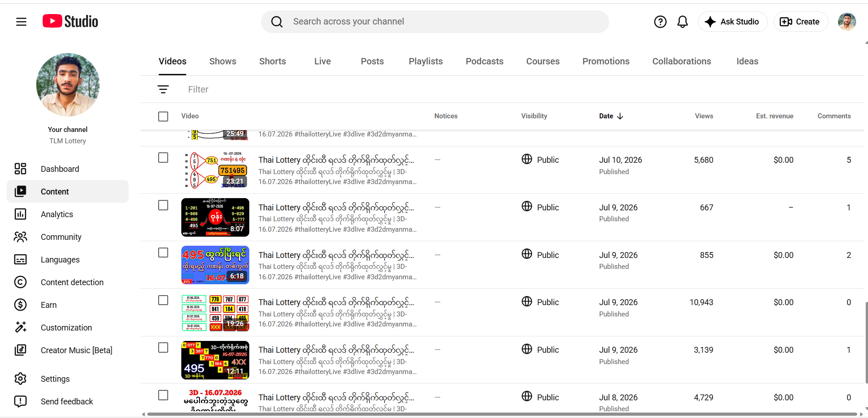
Task: Click the filter lines icon
Action: pyautogui.click(x=163, y=89)
